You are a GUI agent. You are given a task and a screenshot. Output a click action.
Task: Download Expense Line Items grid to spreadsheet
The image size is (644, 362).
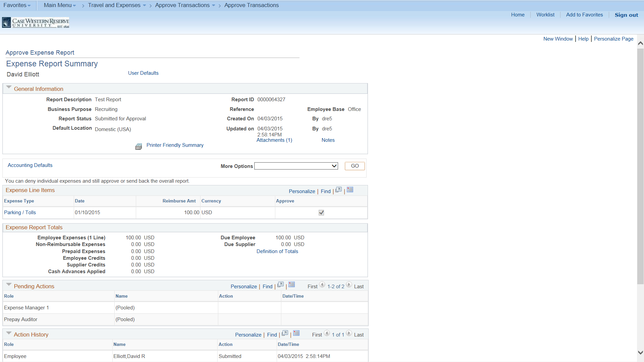click(x=350, y=190)
